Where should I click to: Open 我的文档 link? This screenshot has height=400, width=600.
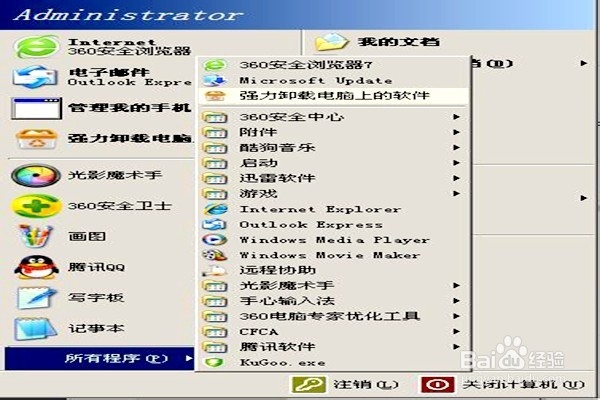pos(398,41)
